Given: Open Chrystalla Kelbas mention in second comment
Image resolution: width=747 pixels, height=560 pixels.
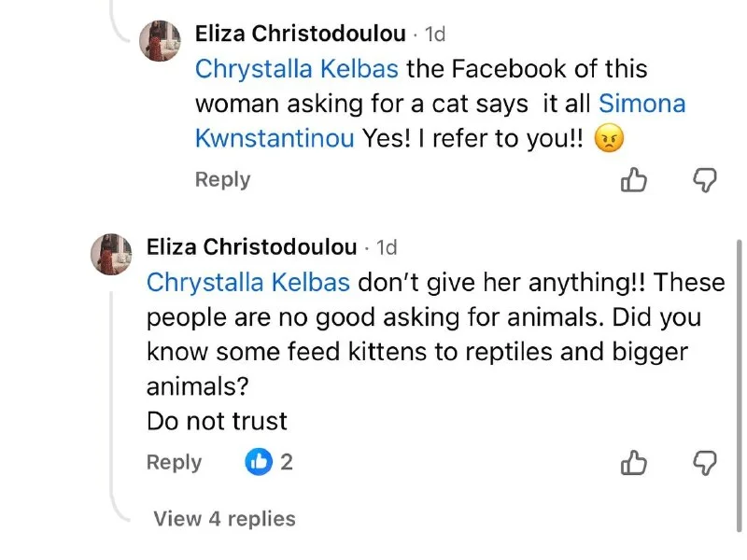Looking at the screenshot, I should (248, 282).
